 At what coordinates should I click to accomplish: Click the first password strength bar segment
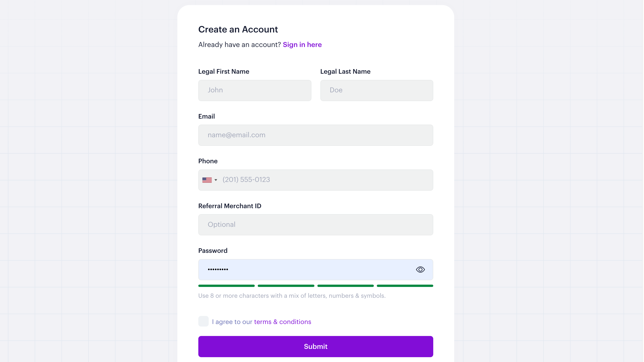[226, 286]
